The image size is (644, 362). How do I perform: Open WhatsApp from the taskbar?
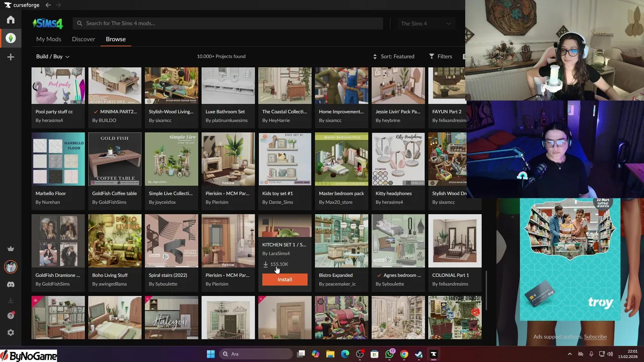point(389,354)
